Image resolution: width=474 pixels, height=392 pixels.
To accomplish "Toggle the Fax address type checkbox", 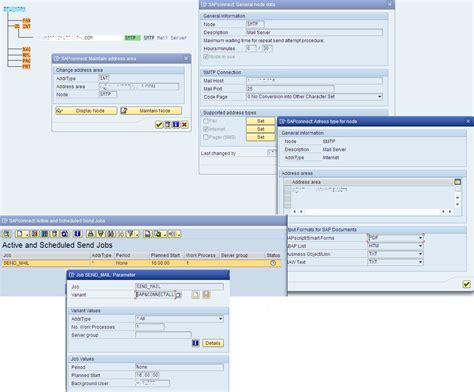I will (206, 121).
